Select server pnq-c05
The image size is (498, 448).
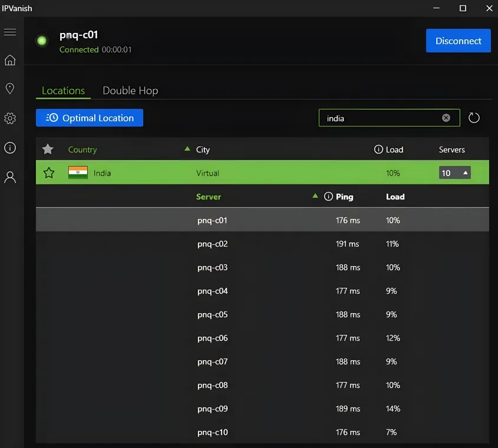262,314
